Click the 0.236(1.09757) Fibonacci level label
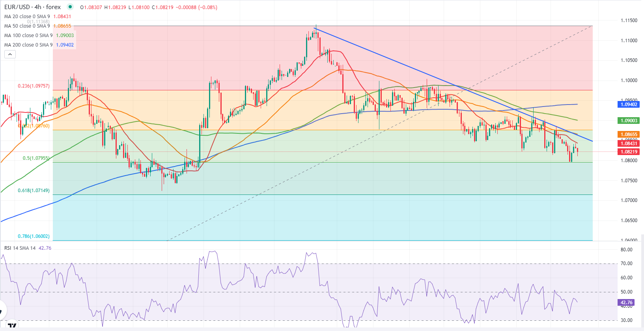The image size is (644, 331). [34, 86]
